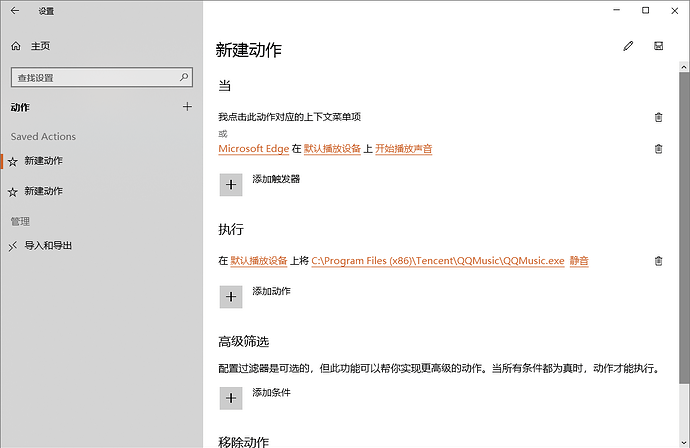Delete the Microsoft Edge playback trigger

tap(658, 149)
